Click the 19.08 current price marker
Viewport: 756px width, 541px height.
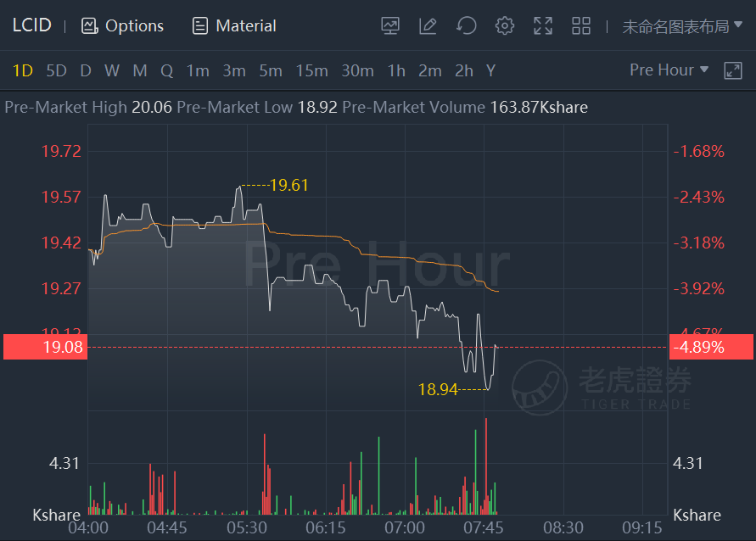45,347
